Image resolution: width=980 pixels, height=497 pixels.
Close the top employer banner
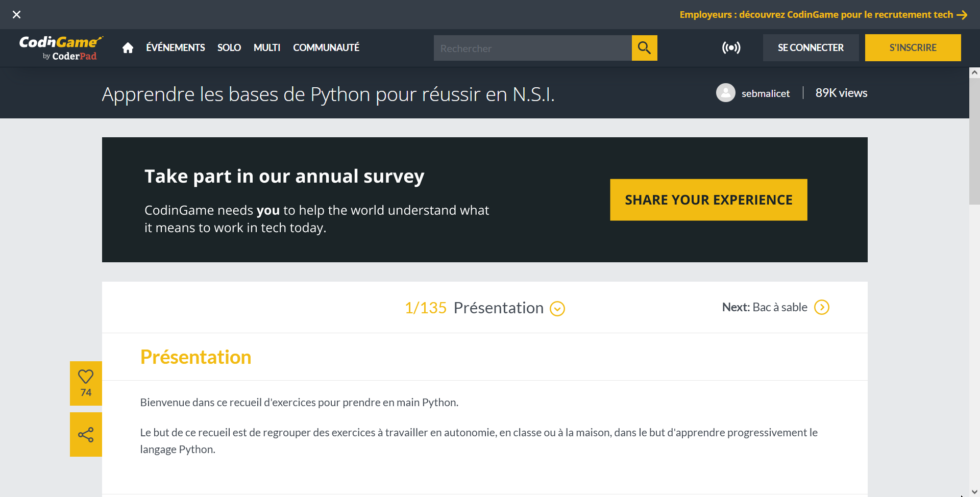pos(16,14)
